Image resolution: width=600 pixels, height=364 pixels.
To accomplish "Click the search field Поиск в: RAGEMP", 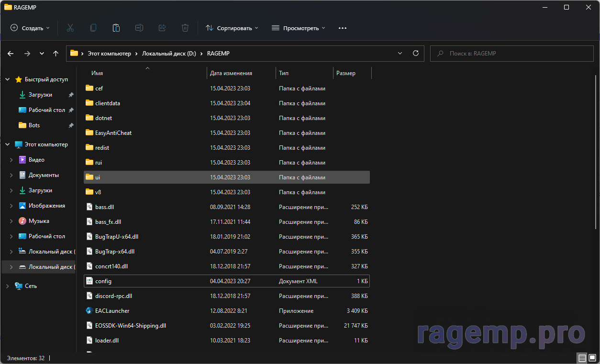I will 512,54.
